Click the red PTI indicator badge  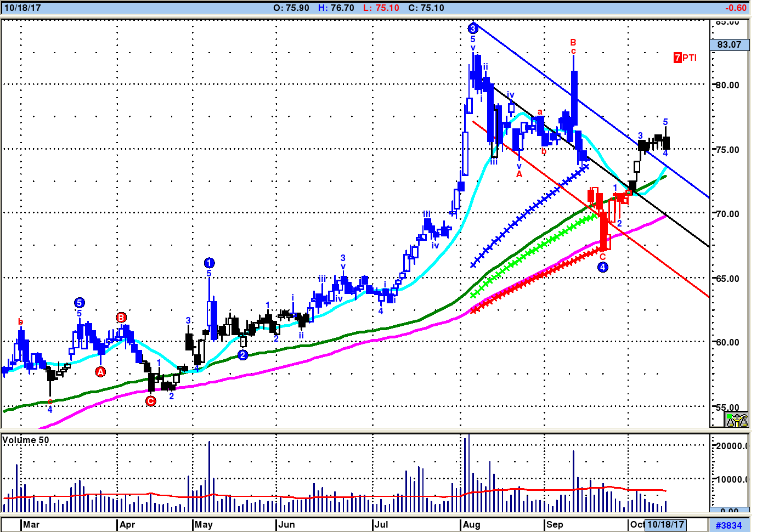click(x=685, y=58)
